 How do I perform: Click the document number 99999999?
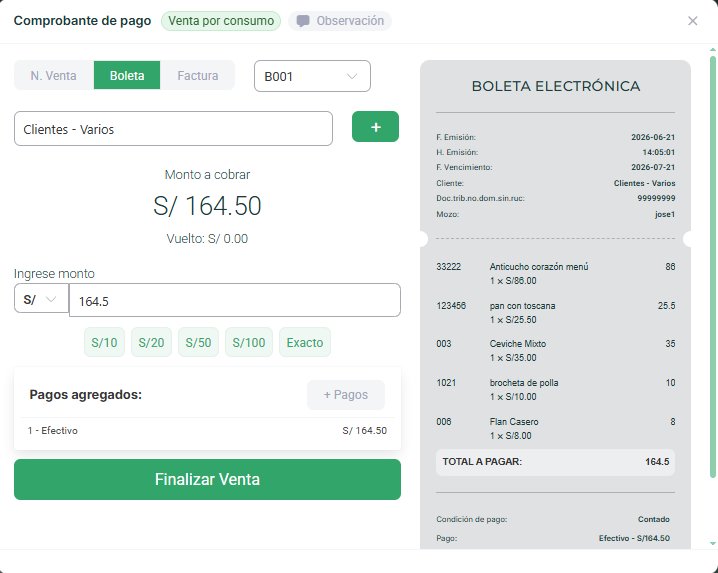[x=656, y=198]
